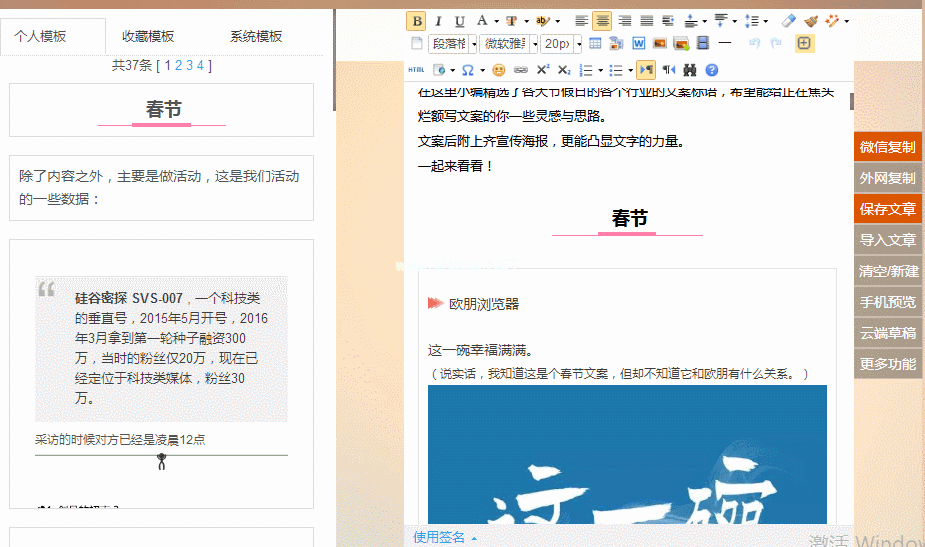Image resolution: width=925 pixels, height=547 pixels.
Task: Insert a table using the table icon
Action: [595, 43]
